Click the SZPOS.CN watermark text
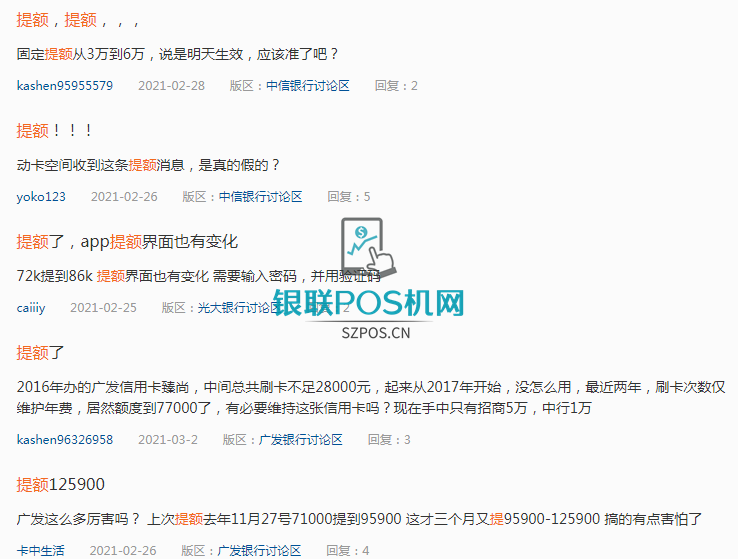The width and height of the screenshot is (738, 559). pyautogui.click(x=376, y=333)
